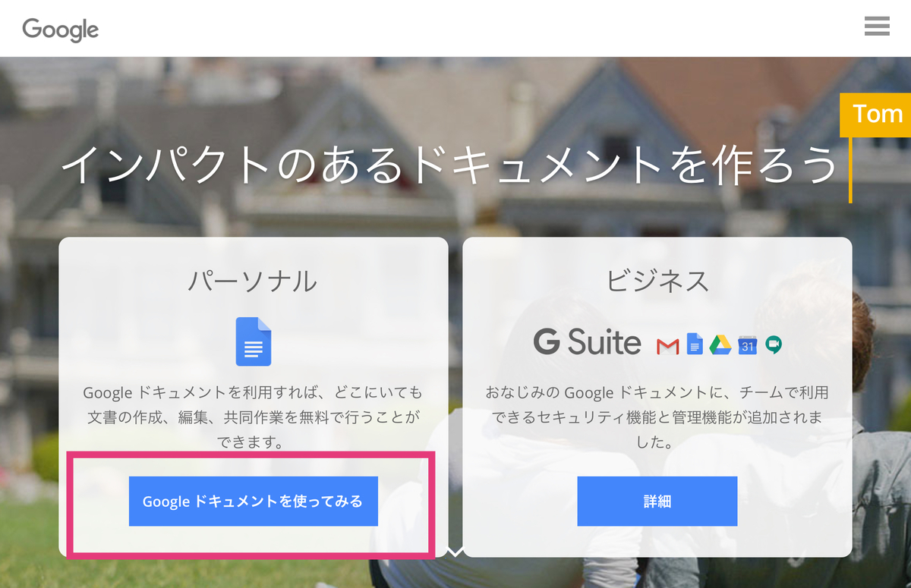Image resolution: width=911 pixels, height=588 pixels.
Task: Click the Google Drive triangle icon
Action: (x=720, y=345)
